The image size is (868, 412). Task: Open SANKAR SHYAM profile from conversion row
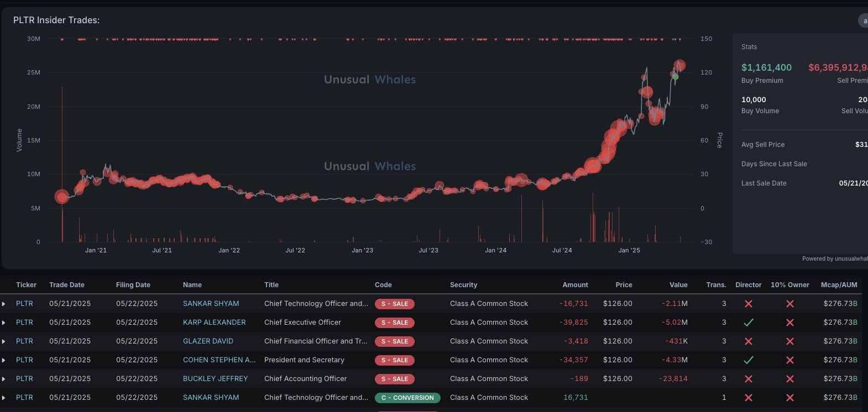click(x=211, y=398)
